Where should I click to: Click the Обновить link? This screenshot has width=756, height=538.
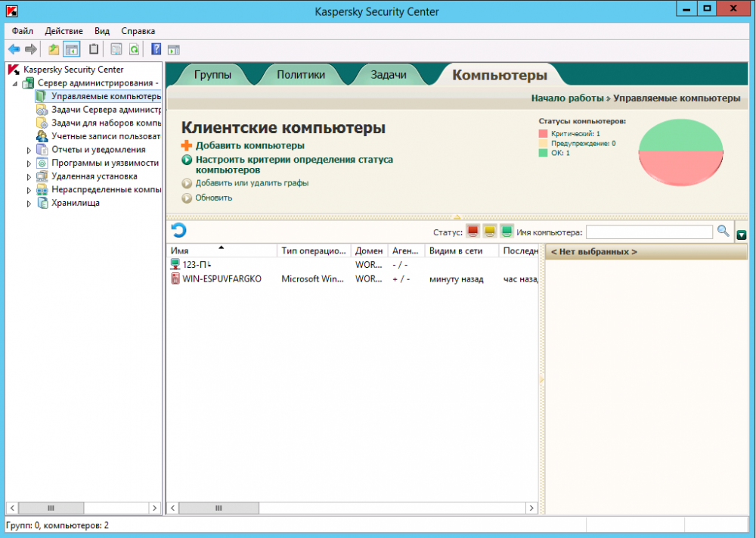pos(214,198)
